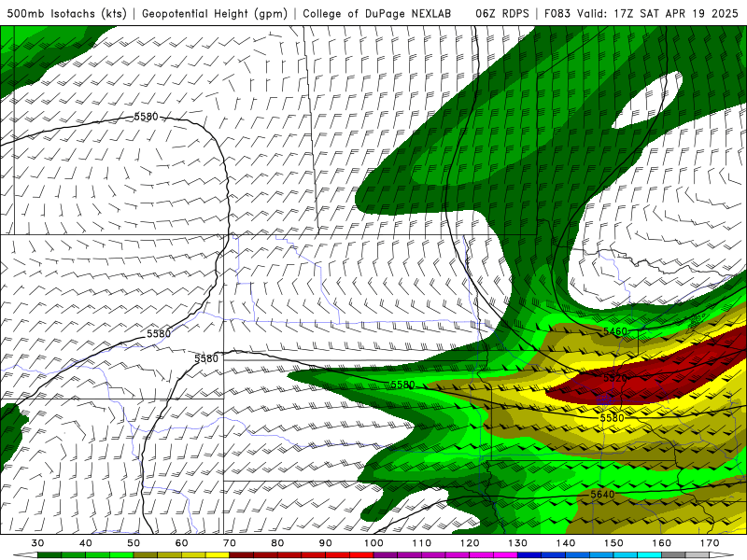Click the dark blue legend swatch starting at 130

(529, 556)
